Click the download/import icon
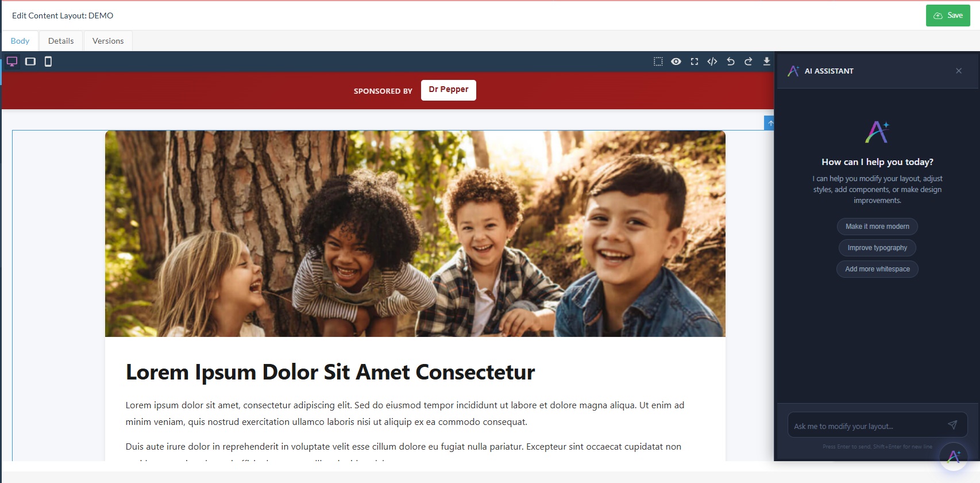 (x=766, y=62)
